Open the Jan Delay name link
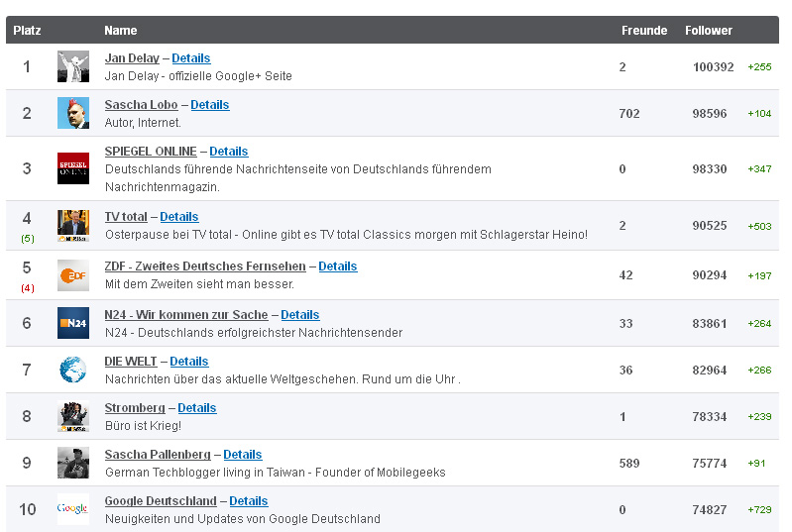This screenshot has width=792, height=532. point(132,58)
